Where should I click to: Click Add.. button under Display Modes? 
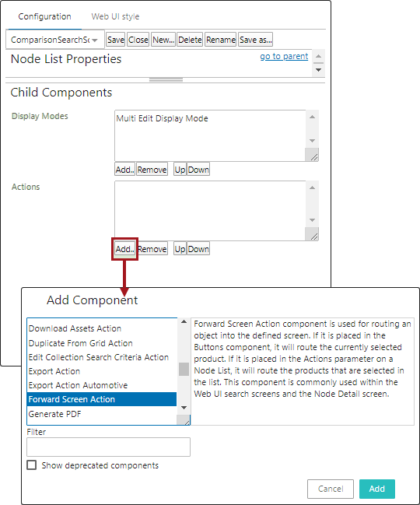125,170
